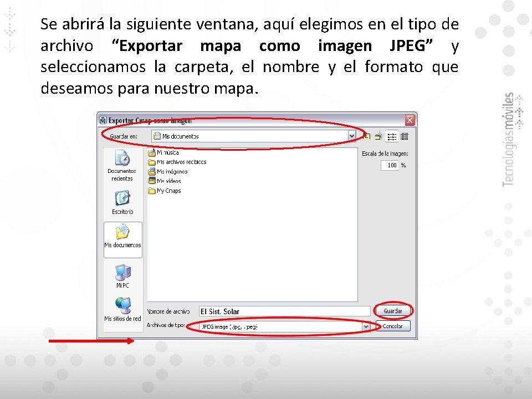Click the up-one-level folder icon
532x399 pixels.
pos(366,136)
